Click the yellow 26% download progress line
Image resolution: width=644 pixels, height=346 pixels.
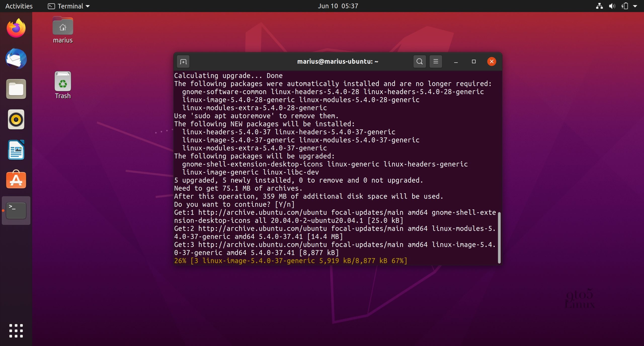click(291, 261)
